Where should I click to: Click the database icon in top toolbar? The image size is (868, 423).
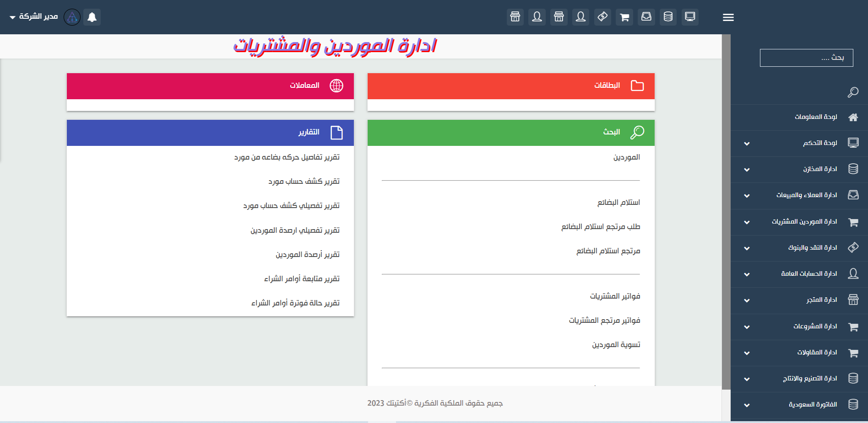point(668,17)
